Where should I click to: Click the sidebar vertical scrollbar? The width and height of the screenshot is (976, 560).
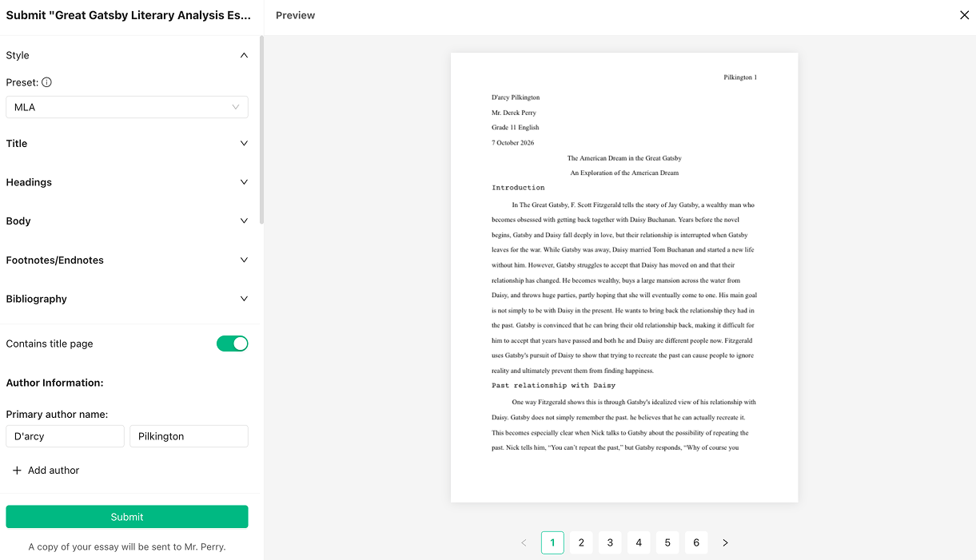[x=261, y=129]
